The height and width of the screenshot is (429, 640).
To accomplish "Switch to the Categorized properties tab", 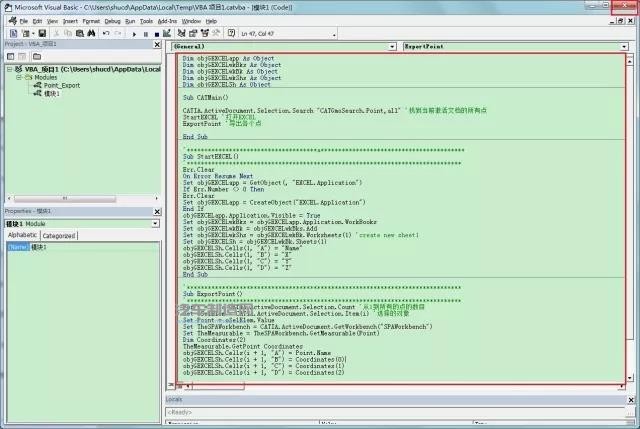I will [59, 236].
